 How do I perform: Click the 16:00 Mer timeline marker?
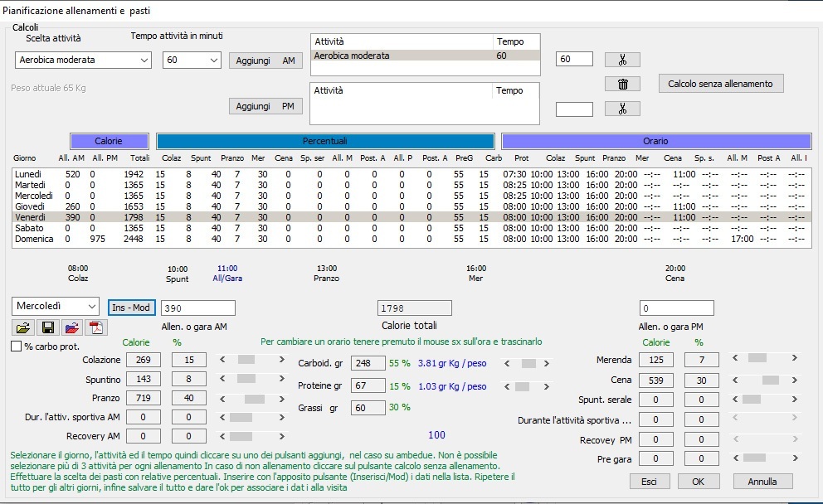(476, 274)
